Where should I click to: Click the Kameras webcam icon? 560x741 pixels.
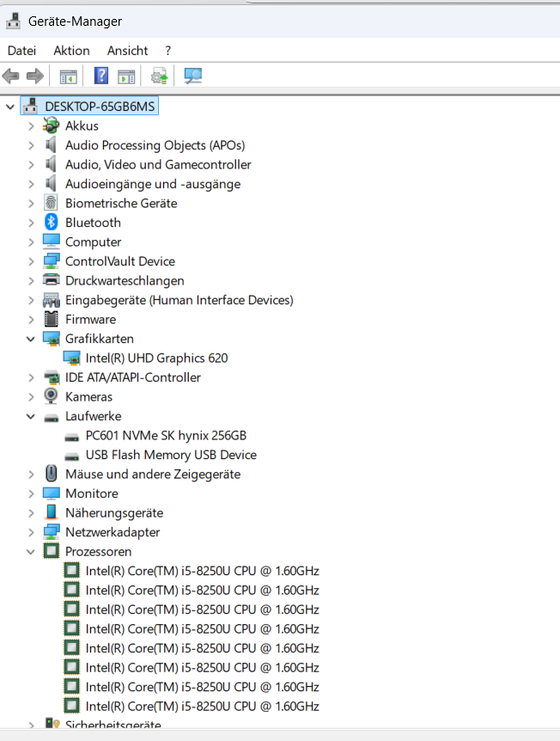tap(51, 396)
